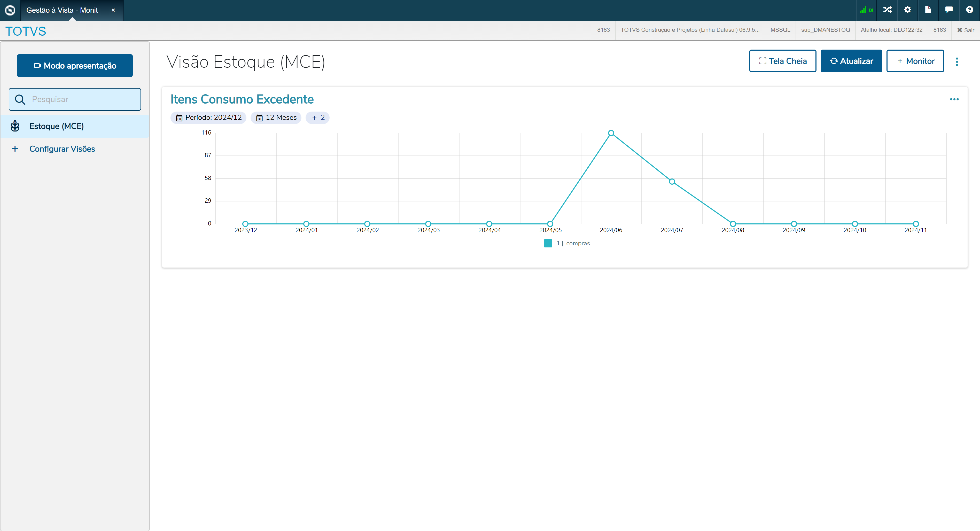Click the document page icon in top bar

click(x=928, y=10)
